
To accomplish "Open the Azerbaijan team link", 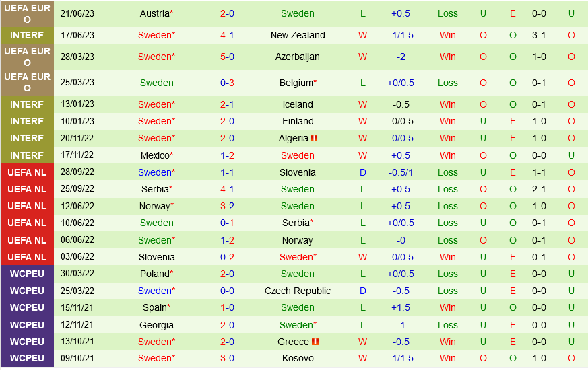I will (298, 57).
